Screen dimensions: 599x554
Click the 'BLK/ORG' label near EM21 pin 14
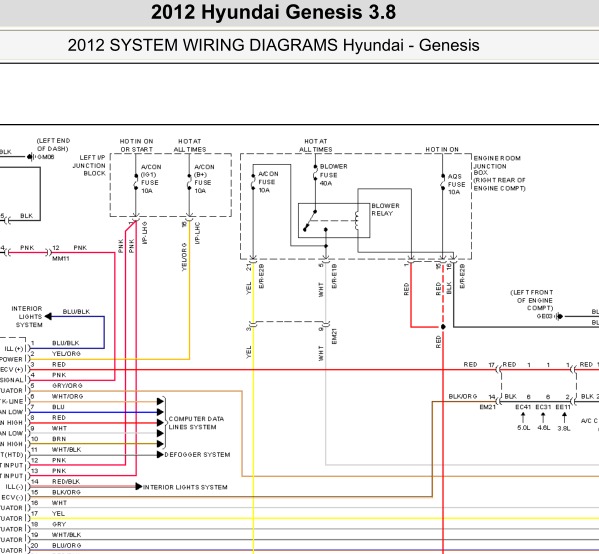pyautogui.click(x=463, y=397)
